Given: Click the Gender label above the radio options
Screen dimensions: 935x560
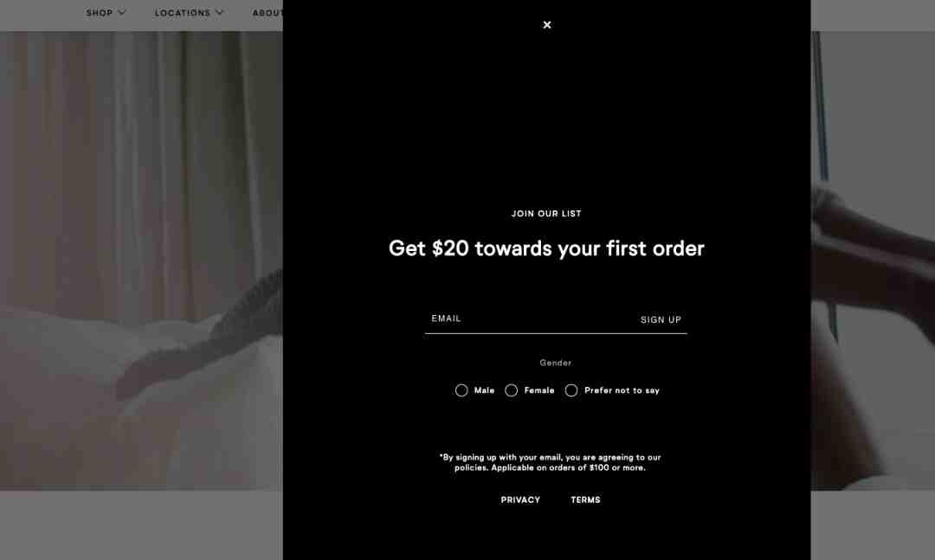Looking at the screenshot, I should [555, 363].
